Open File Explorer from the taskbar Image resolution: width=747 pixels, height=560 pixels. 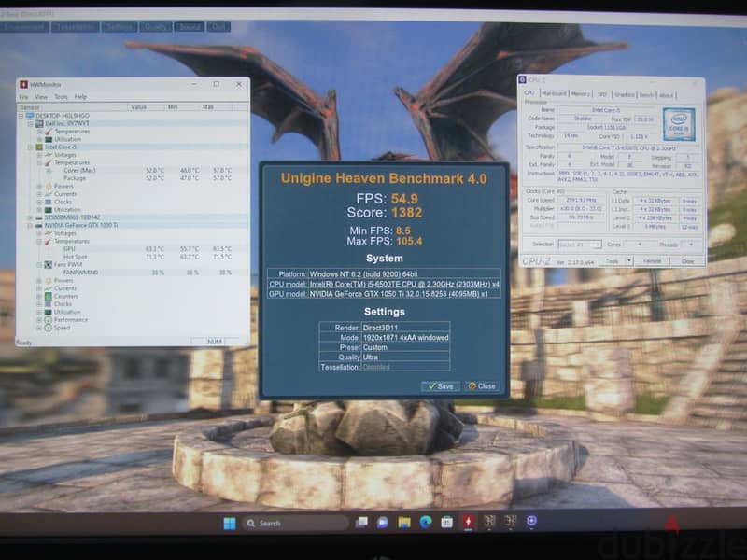(404, 523)
